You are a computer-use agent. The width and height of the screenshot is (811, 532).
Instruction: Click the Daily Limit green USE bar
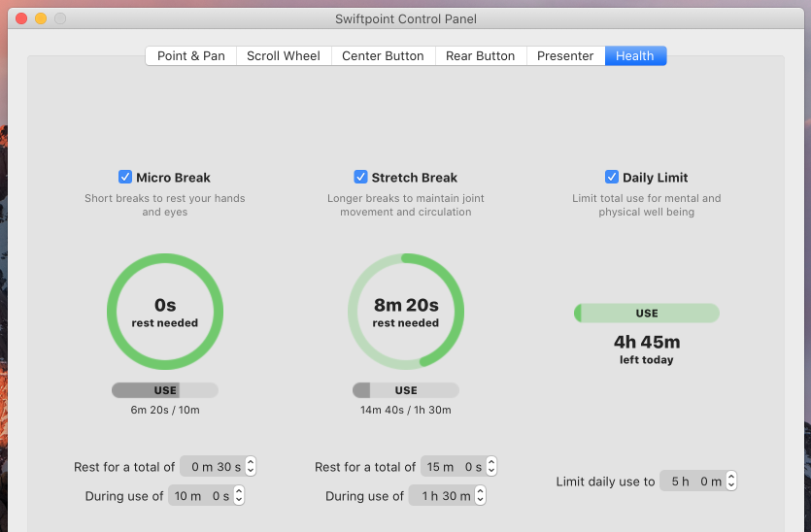point(647,313)
